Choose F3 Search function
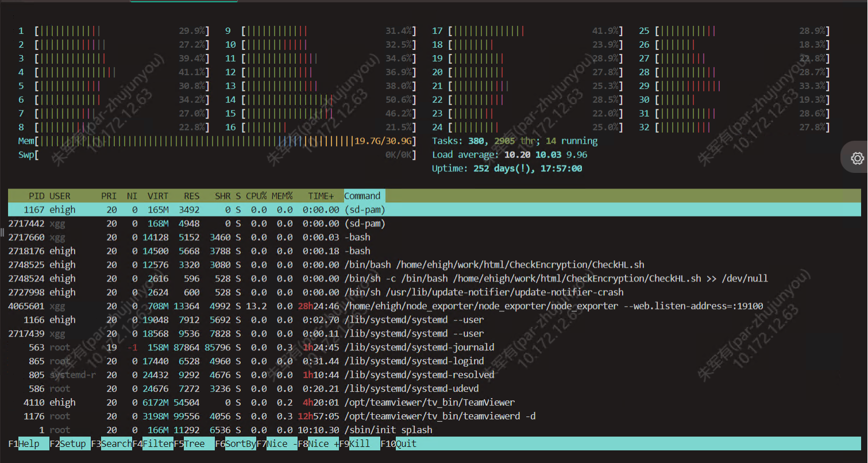The height and width of the screenshot is (463, 868). (x=111, y=443)
